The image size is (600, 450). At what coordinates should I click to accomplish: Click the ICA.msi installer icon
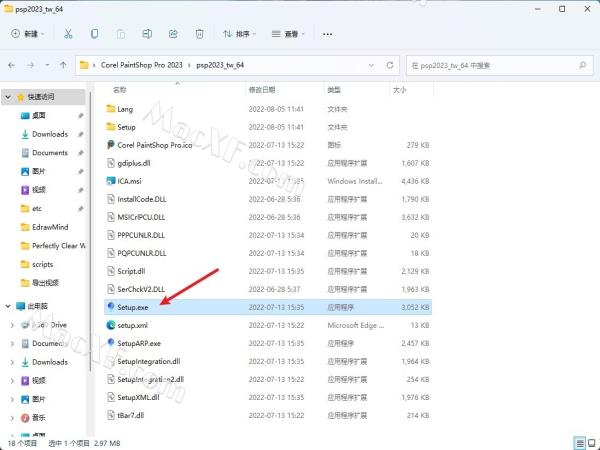[x=111, y=181]
